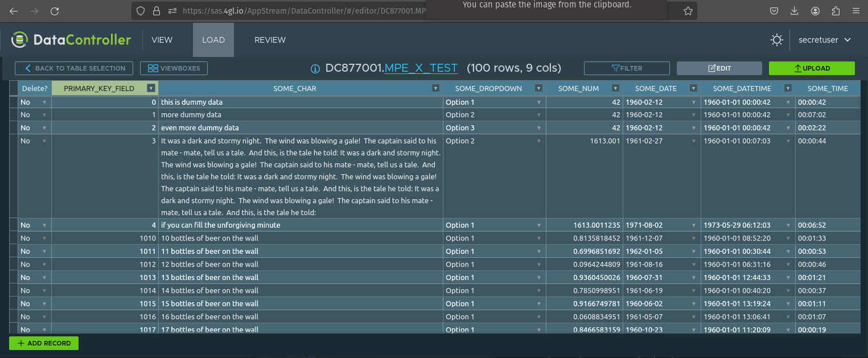Open the secretuser account dropdown
Image resolution: width=868 pixels, height=358 pixels.
pyautogui.click(x=824, y=40)
